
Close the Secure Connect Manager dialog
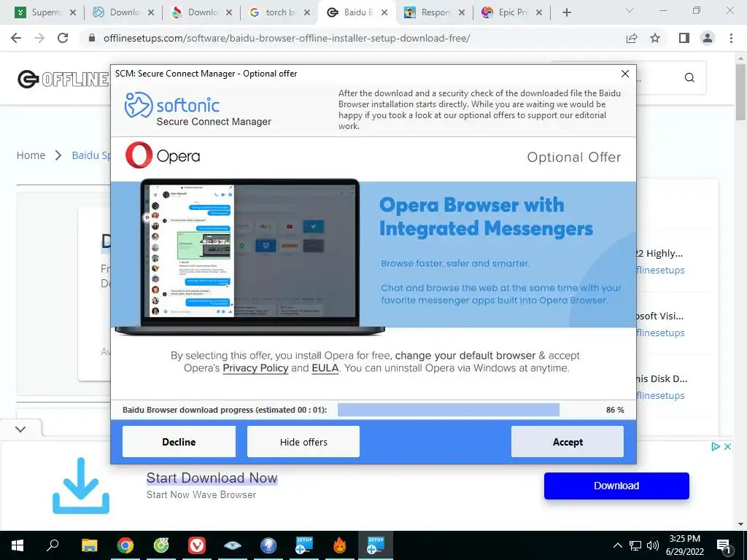(x=624, y=74)
